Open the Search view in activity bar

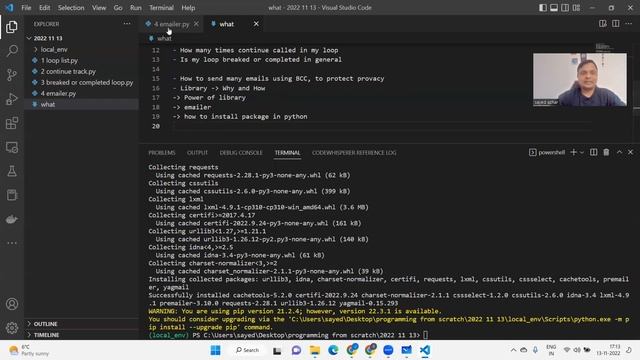[x=12, y=51]
